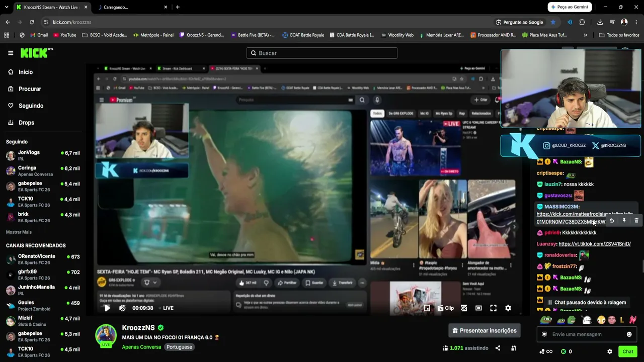644x362 pixels.
Task: Open the stream moderation options icon next to share
Action: 514,348
